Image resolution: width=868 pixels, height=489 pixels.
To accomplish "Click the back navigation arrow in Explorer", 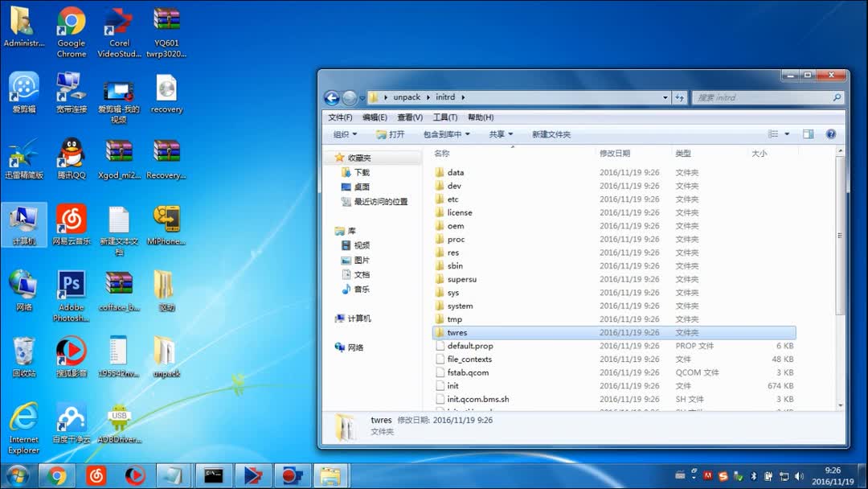I will coord(331,97).
